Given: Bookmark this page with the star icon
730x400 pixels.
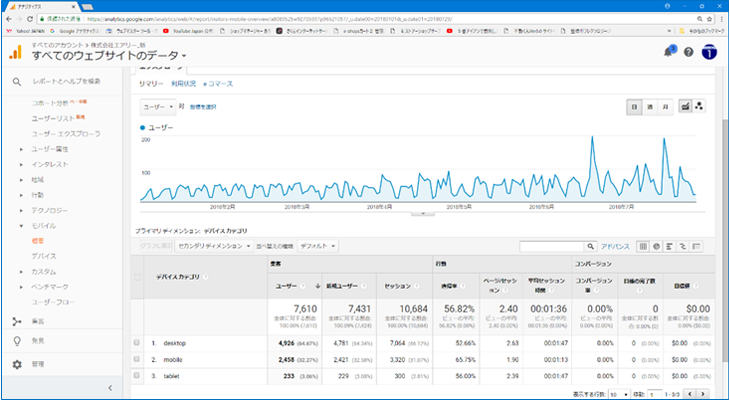Looking at the screenshot, I should tap(710, 19).
